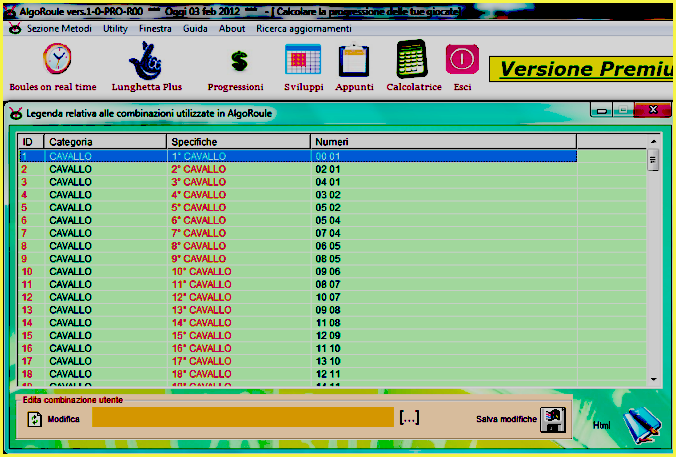This screenshot has width=676, height=457.
Task: Open the Progressioni dollar icon
Action: point(239,61)
